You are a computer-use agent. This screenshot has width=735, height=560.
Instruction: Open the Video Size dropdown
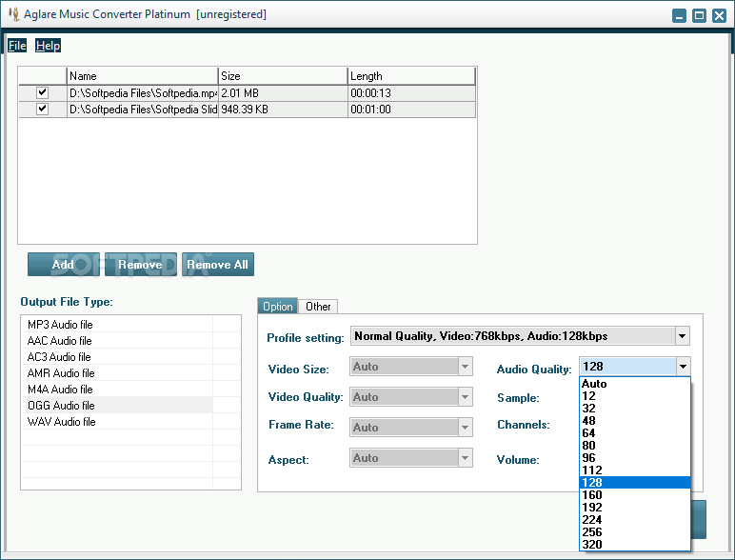click(x=465, y=367)
